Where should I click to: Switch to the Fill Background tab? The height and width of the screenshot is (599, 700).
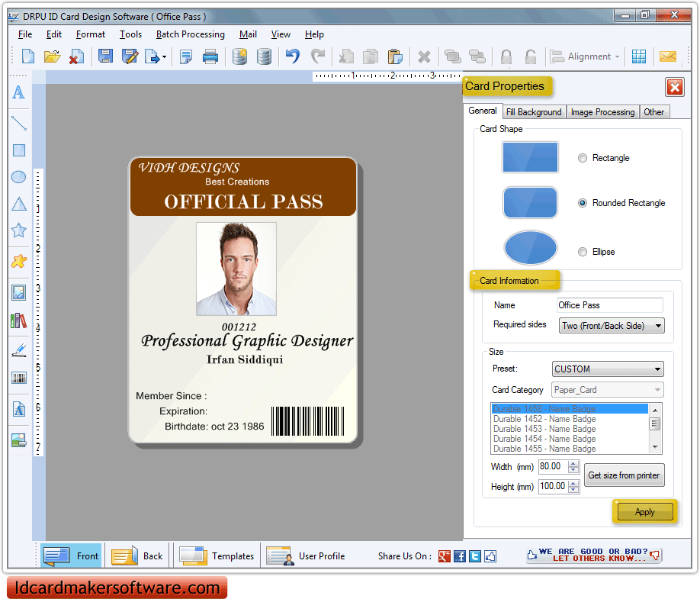[534, 112]
